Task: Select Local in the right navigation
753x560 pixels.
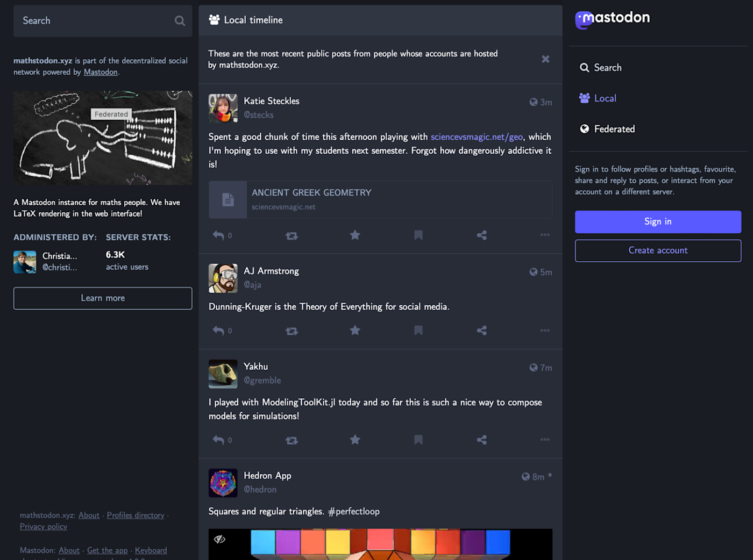Action: click(598, 98)
